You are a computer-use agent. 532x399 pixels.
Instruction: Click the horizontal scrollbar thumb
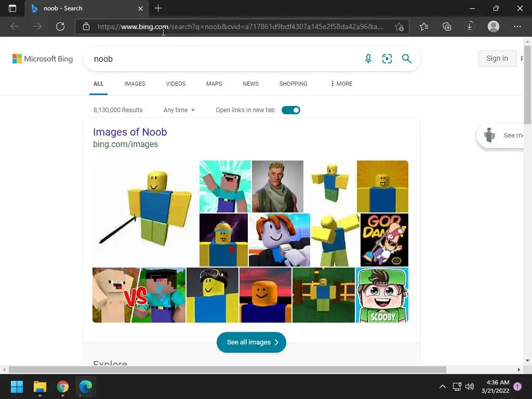pos(228,369)
